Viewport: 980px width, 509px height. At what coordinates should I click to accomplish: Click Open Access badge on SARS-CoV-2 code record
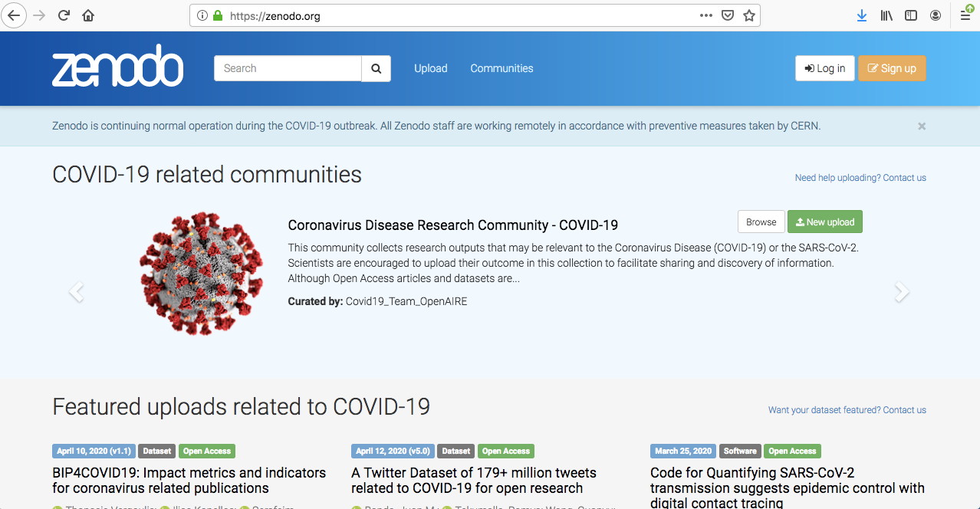click(792, 452)
